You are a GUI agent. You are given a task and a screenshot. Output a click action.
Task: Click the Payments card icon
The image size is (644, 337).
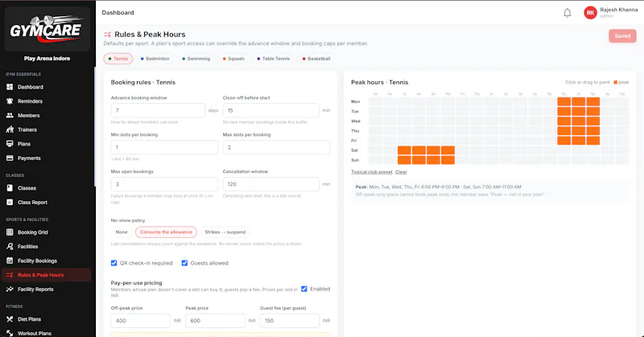tap(10, 158)
